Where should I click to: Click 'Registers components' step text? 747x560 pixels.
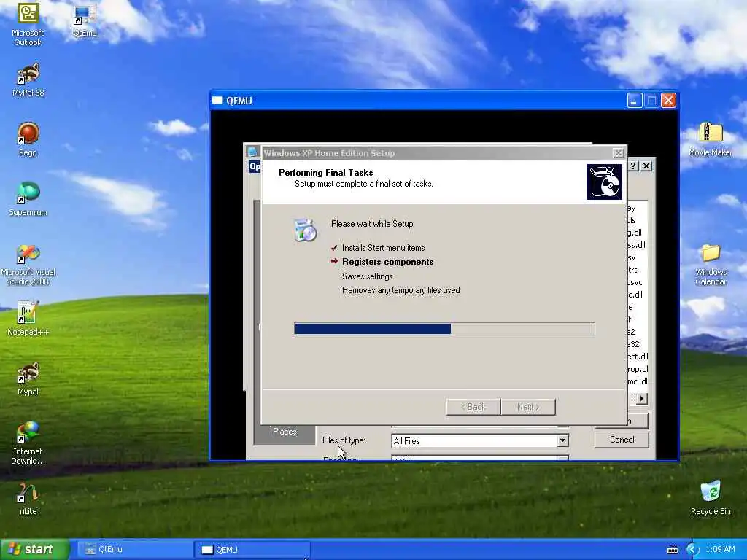coord(388,262)
